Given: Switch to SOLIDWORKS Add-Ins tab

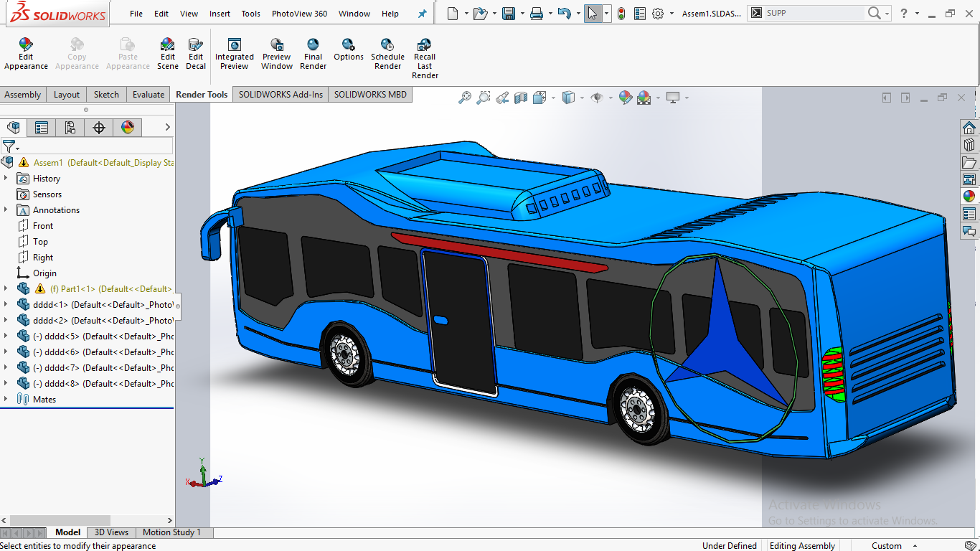Looking at the screenshot, I should (281, 95).
